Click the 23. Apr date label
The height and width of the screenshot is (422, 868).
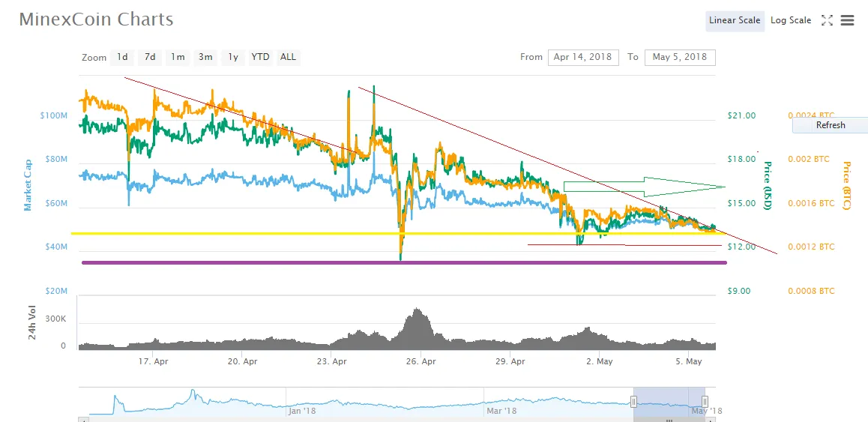[x=331, y=361]
